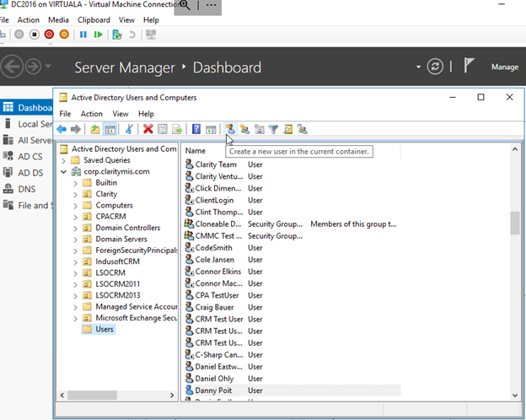
Task: Expand the CPACRM OU
Action: tap(76, 218)
